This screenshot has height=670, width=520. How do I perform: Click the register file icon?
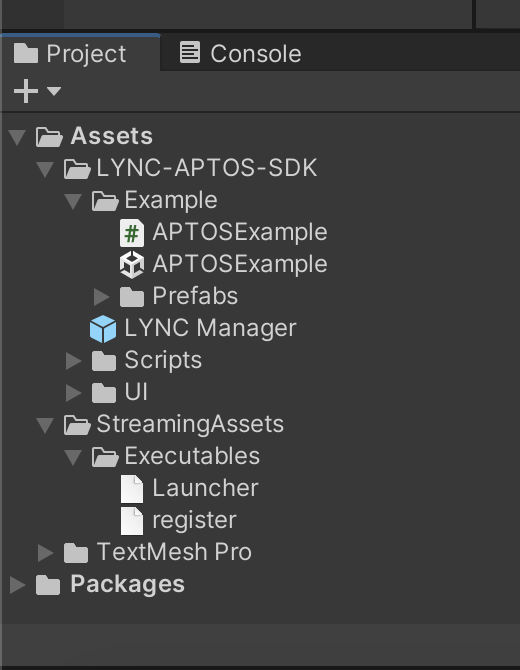pos(132,520)
